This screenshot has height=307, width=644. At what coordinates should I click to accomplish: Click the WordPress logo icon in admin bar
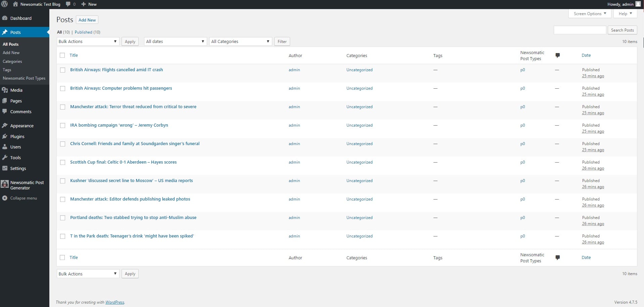click(x=5, y=4)
